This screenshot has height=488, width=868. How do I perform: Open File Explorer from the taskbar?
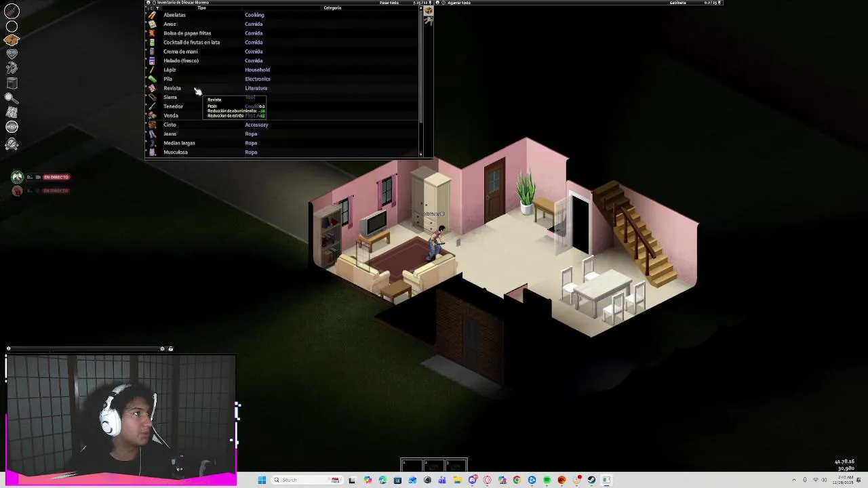457,480
